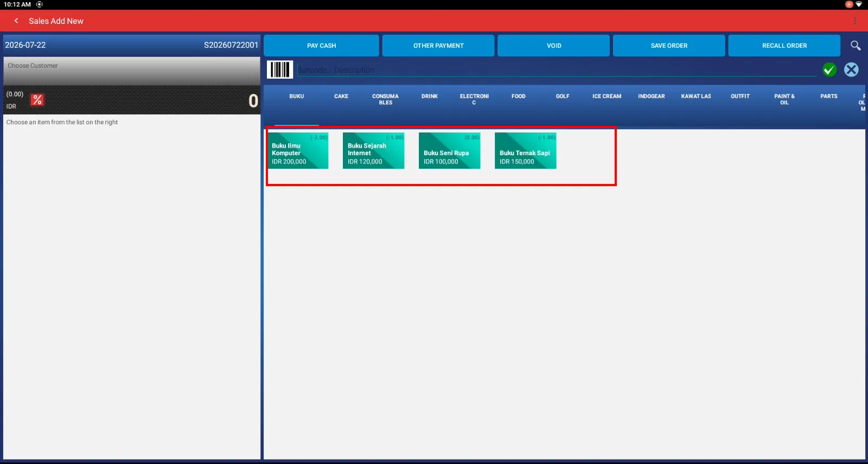Image resolution: width=868 pixels, height=464 pixels.
Task: Click the IDR currency label
Action: pyautogui.click(x=11, y=106)
